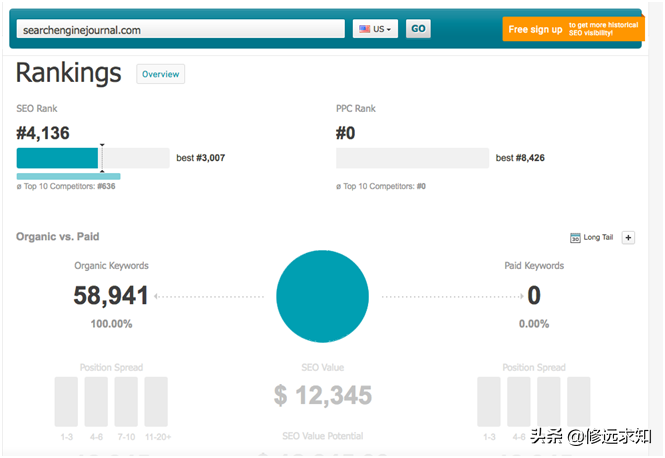The width and height of the screenshot is (665, 458).
Task: Click the Rankings page heading
Action: 69,73
